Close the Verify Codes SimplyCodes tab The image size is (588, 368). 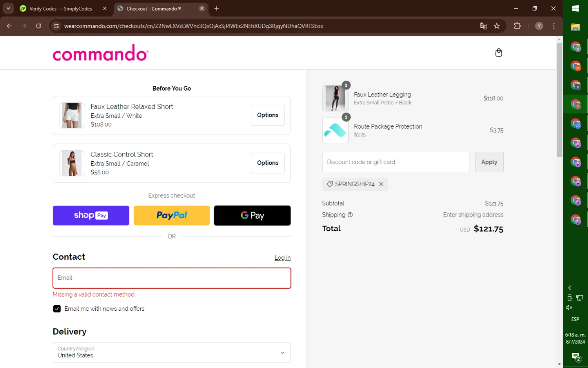click(105, 8)
